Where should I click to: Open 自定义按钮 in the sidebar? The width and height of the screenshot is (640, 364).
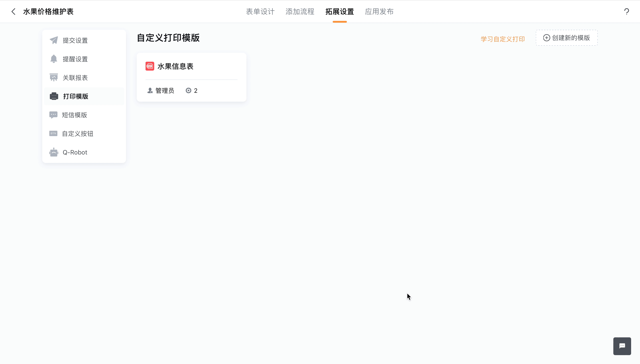[x=84, y=133]
